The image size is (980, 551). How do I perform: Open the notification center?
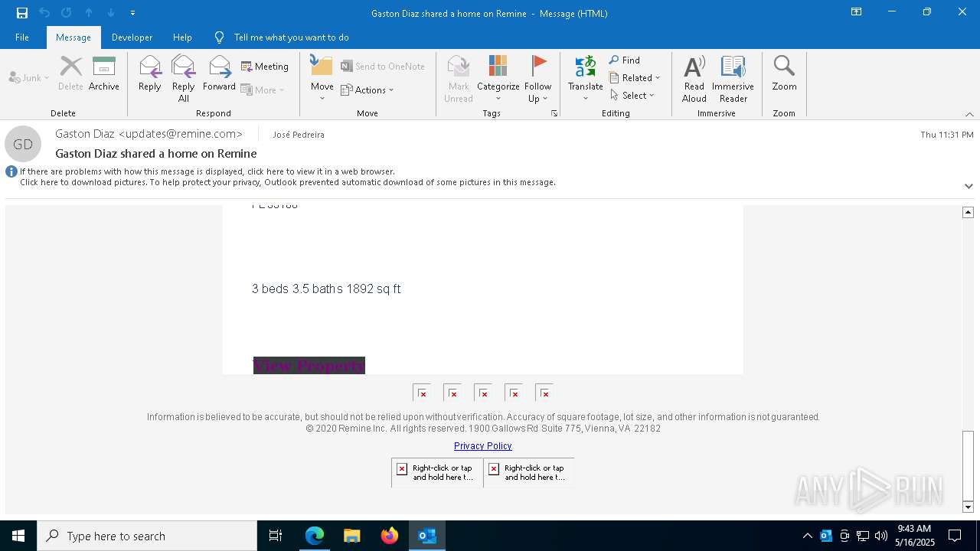[x=955, y=536]
